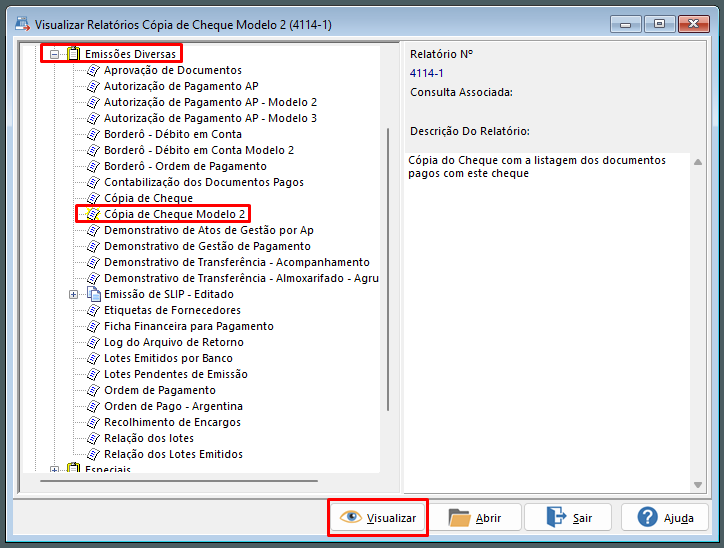
Task: Click icon beside Relação dos lotes
Action: click(x=94, y=438)
